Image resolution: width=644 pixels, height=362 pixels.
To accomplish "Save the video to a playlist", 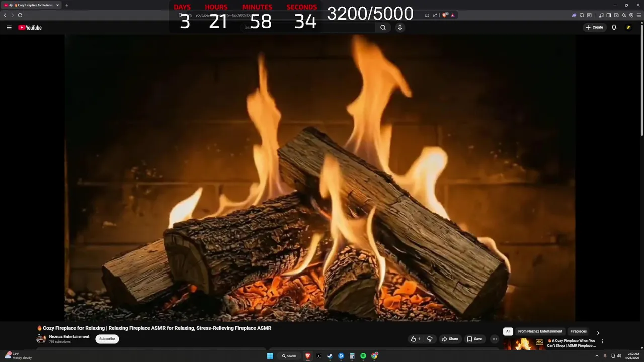I will point(474,339).
